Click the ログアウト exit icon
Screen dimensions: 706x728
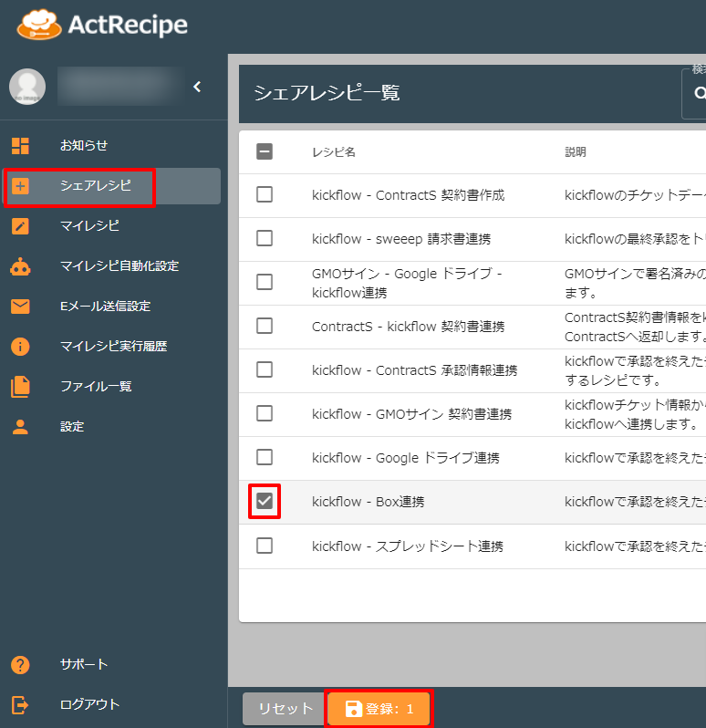point(20,705)
